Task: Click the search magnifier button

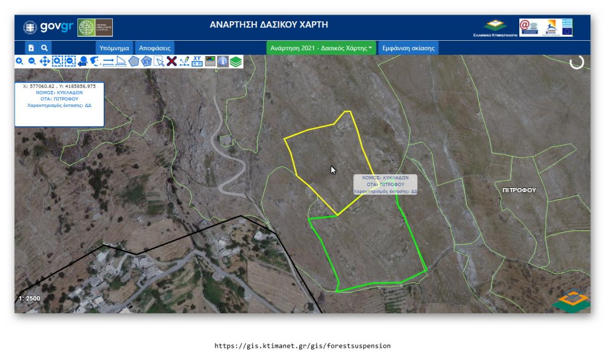Action: pos(44,48)
